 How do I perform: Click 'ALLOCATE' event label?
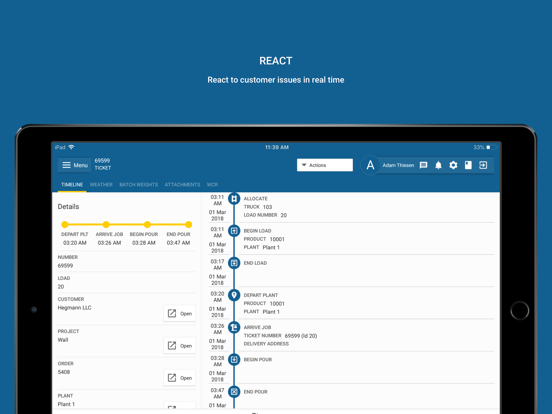[256, 199]
